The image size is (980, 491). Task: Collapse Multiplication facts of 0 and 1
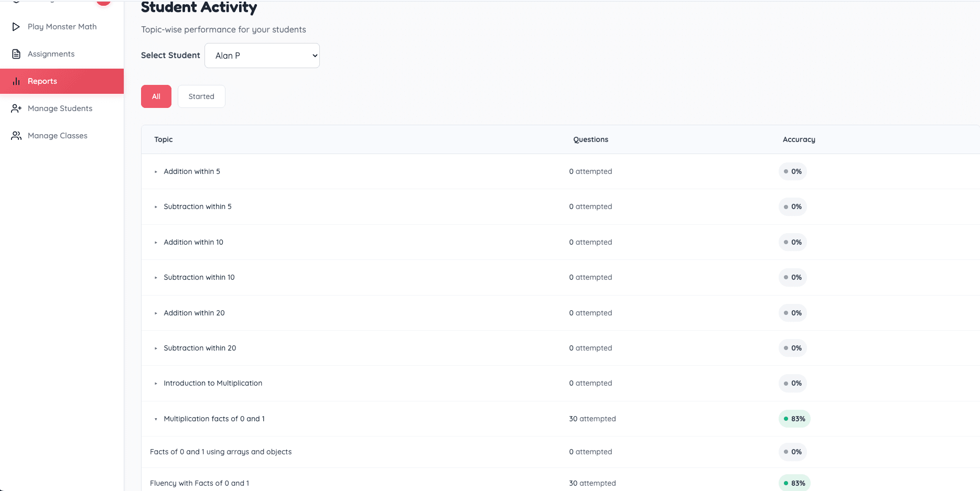tap(156, 419)
